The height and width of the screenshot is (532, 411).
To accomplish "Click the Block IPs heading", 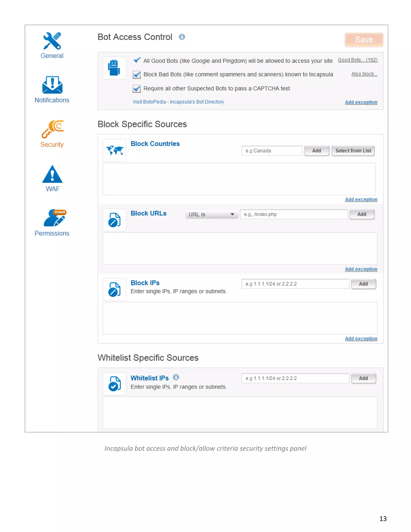I will point(145,283).
